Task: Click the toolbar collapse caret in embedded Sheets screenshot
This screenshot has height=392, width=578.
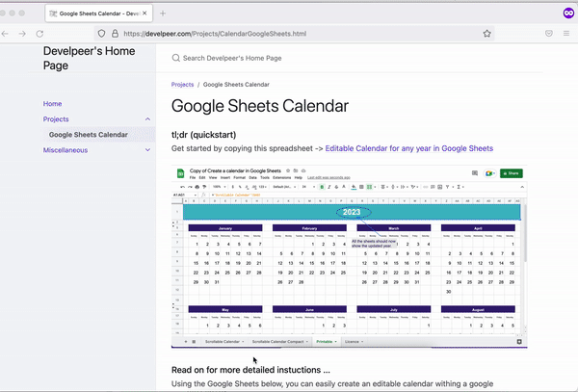Action: pyautogui.click(x=522, y=187)
